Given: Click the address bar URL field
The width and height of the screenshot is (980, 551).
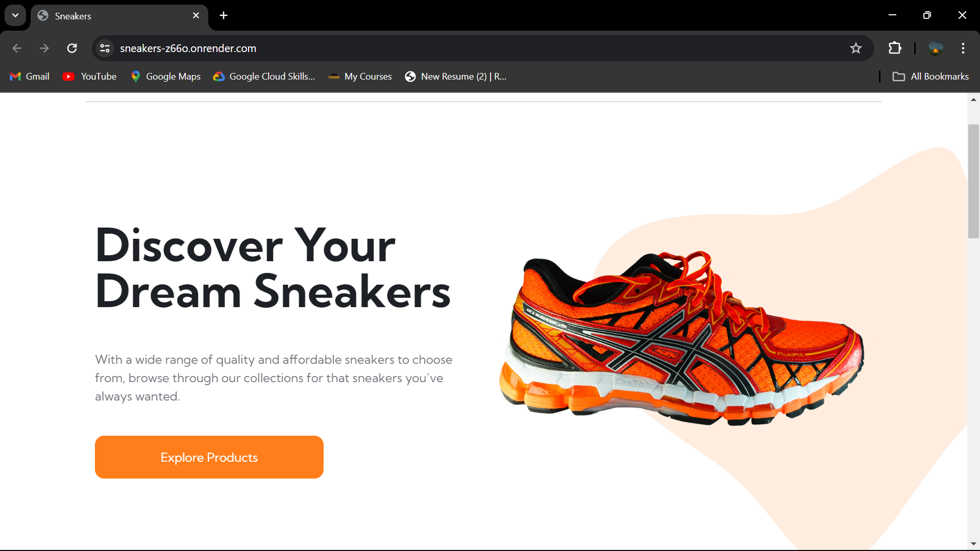Looking at the screenshot, I should click(x=480, y=48).
